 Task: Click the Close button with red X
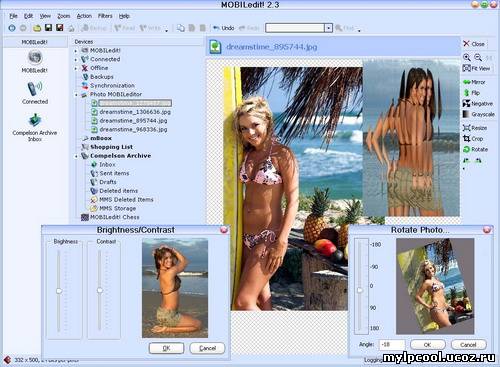pos(474,44)
